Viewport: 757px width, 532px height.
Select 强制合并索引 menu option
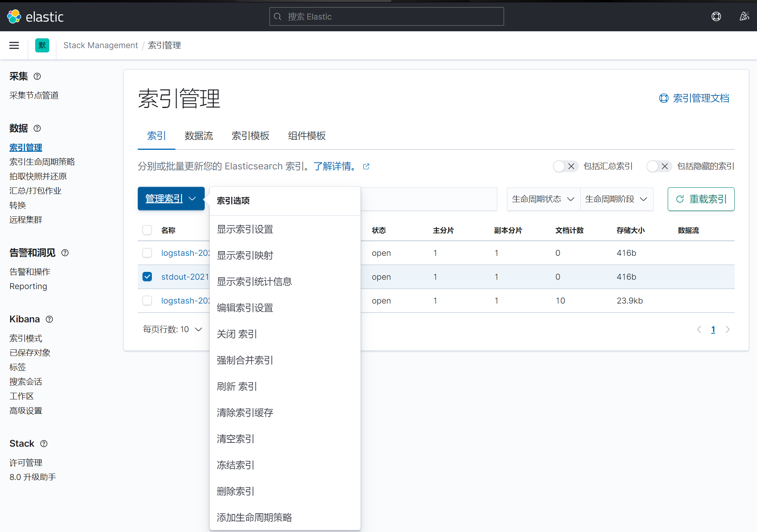tap(285, 360)
